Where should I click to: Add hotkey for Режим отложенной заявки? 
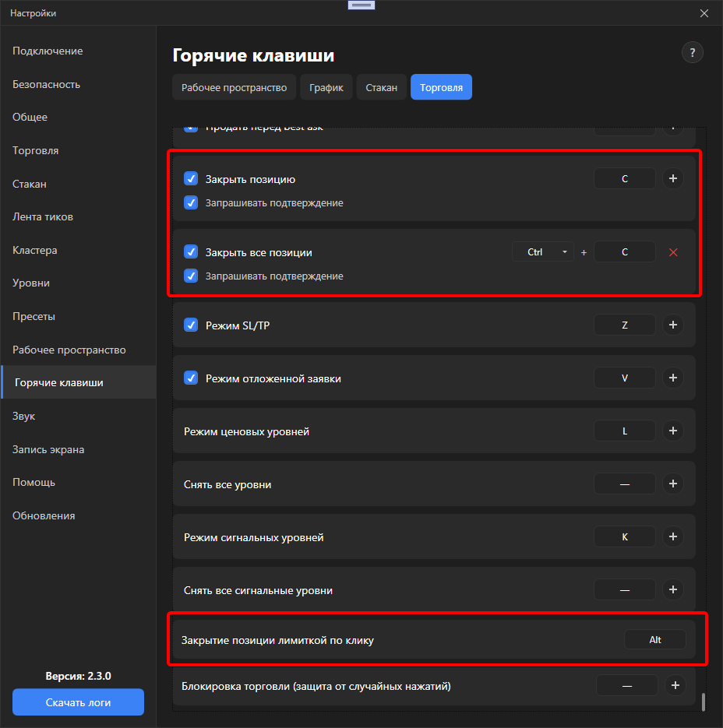[673, 378]
